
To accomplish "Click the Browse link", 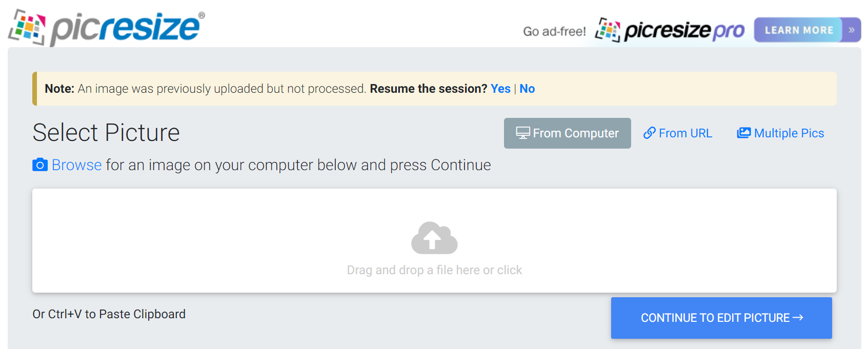I will tap(77, 165).
